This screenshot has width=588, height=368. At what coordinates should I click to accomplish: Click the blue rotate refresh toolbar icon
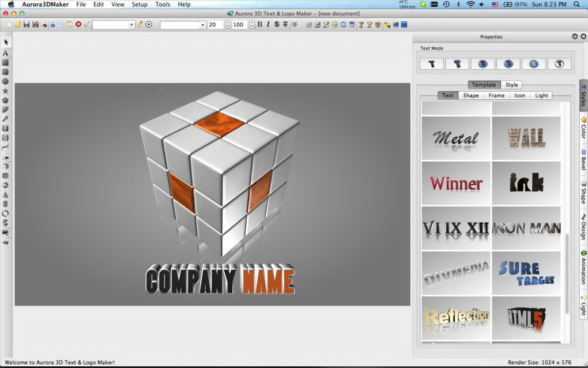(343, 25)
